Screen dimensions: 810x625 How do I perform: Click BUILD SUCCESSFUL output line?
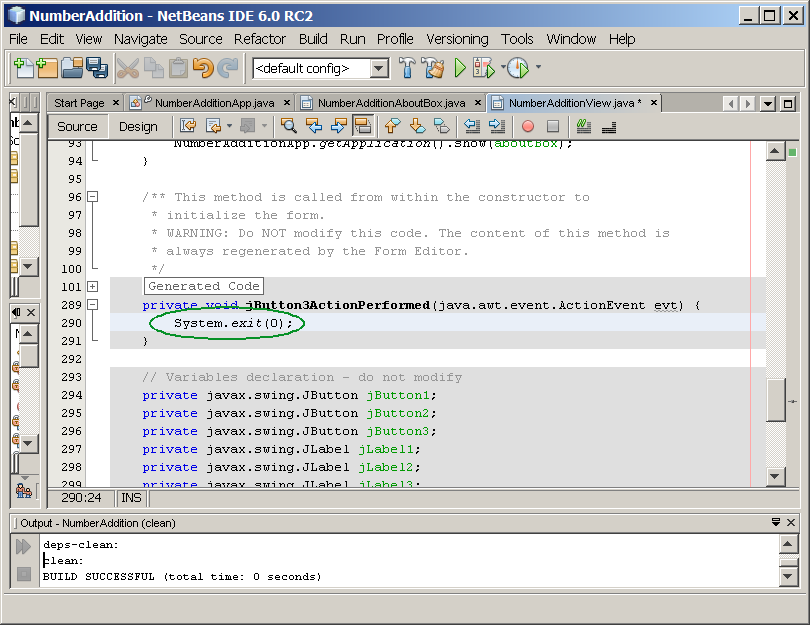[x=182, y=576]
